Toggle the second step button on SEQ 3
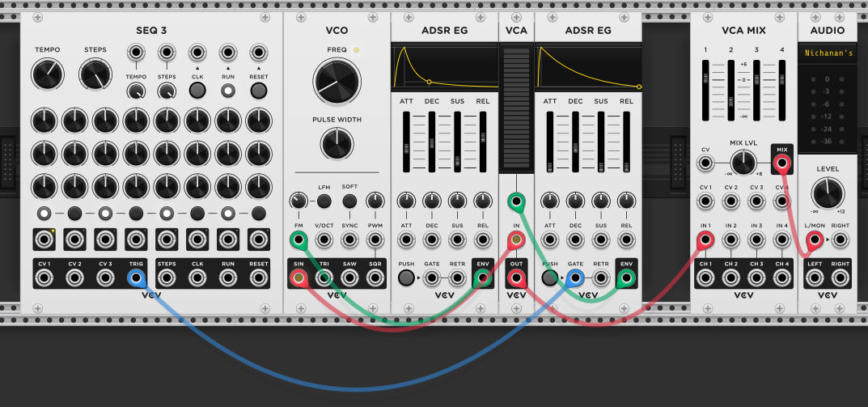 [74, 213]
